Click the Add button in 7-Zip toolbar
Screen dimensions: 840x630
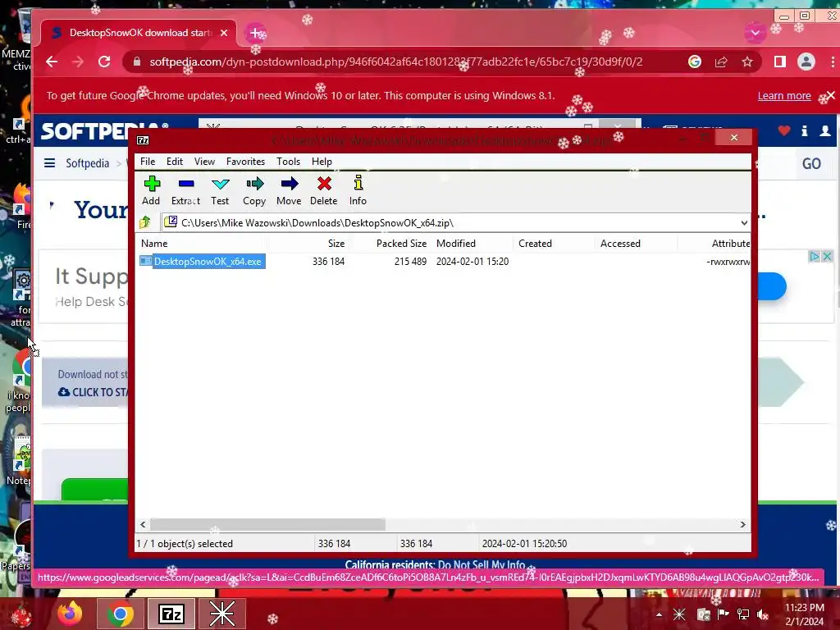[x=151, y=190]
